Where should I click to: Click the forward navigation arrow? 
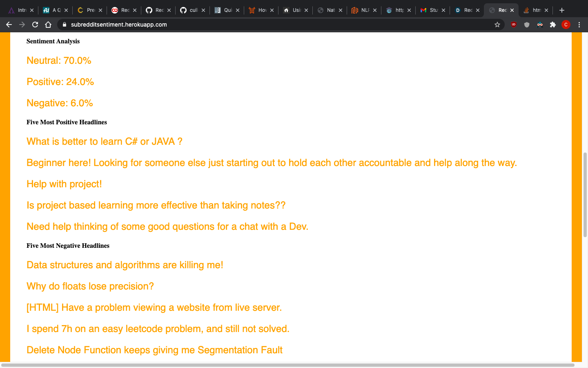22,25
